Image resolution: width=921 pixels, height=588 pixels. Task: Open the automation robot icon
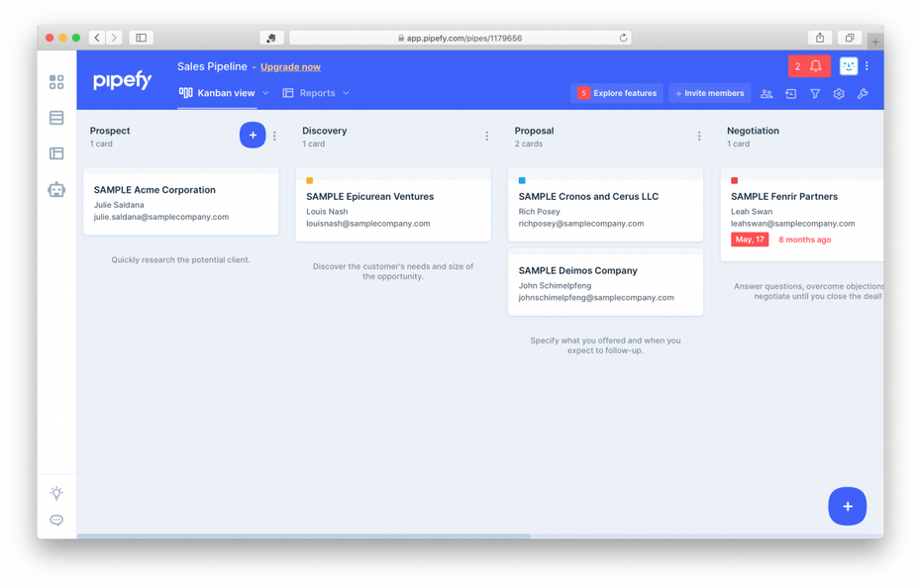56,190
